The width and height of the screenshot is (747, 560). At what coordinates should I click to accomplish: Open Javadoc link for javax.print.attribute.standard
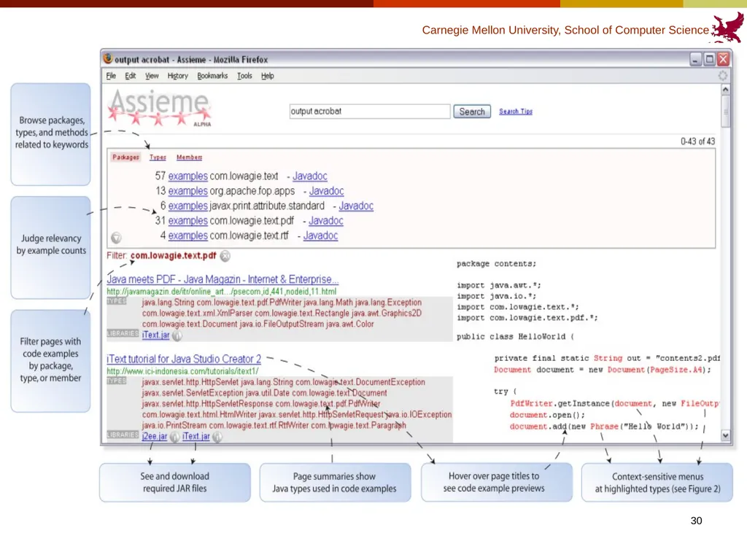point(356,206)
